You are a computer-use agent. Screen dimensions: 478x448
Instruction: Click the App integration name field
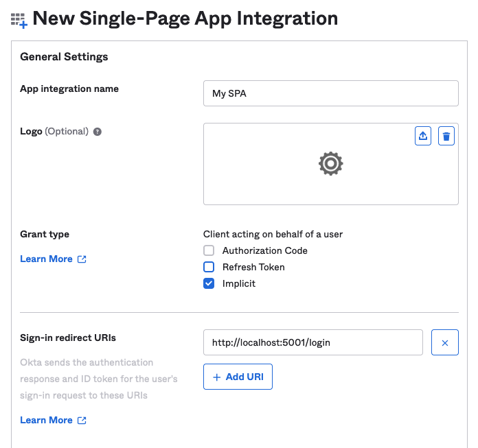[331, 93]
